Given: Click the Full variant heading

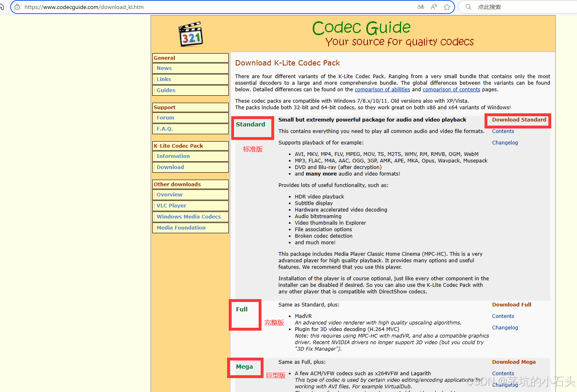Looking at the screenshot, I should click(242, 309).
